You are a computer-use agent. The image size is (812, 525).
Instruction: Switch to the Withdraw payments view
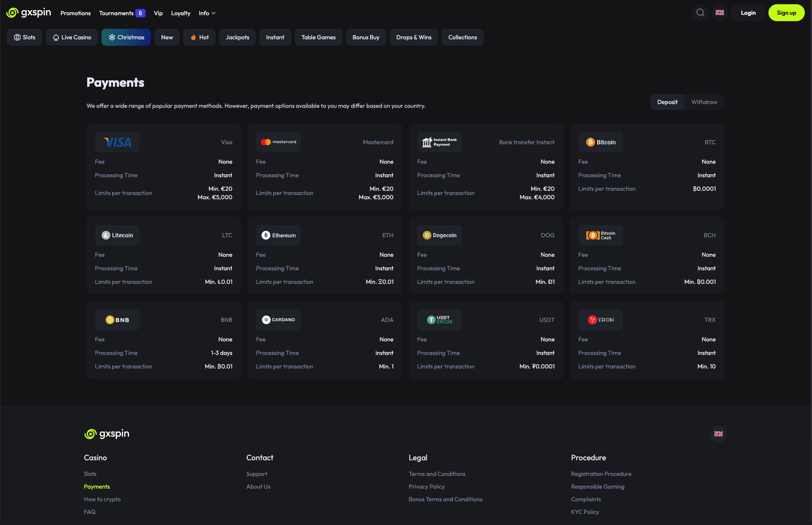[x=704, y=102]
